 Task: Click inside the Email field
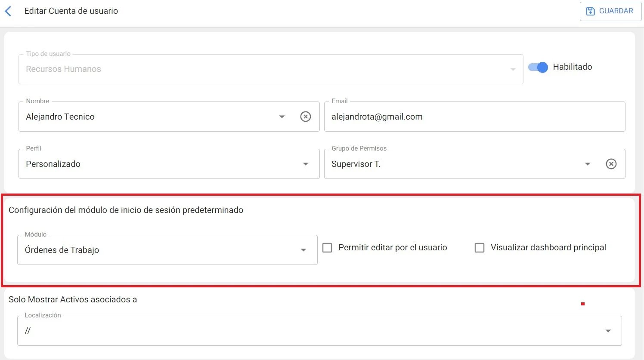430,117
